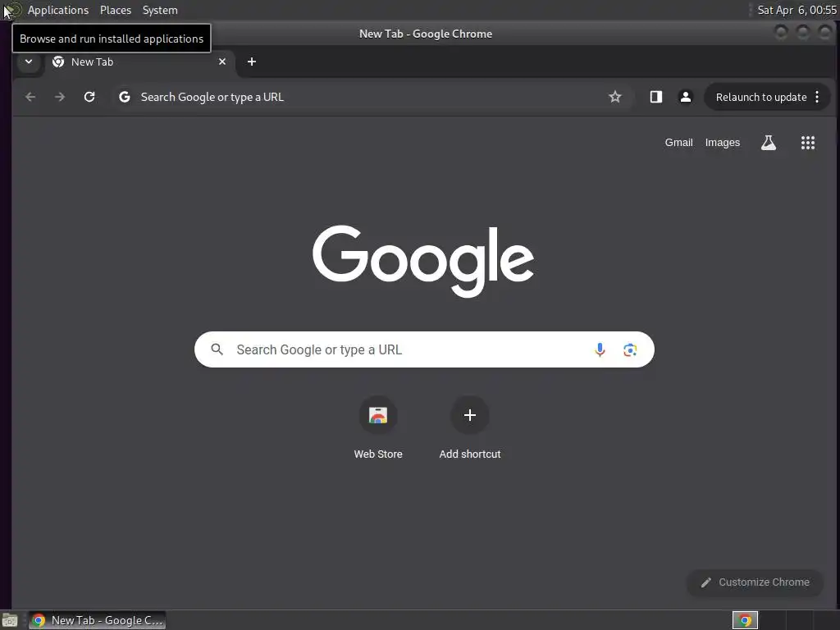Open the Applications menu
The image size is (840, 630).
click(x=58, y=10)
